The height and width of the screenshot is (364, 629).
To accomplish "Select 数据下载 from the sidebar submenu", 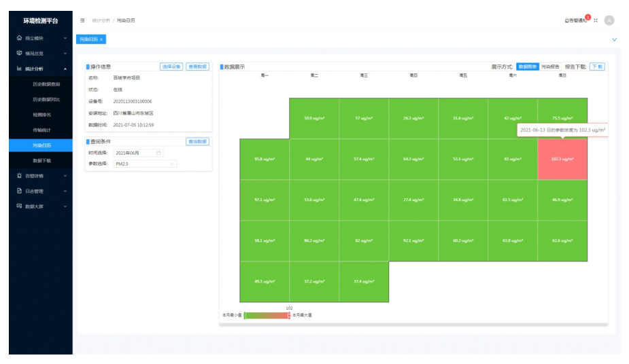I will [x=42, y=160].
